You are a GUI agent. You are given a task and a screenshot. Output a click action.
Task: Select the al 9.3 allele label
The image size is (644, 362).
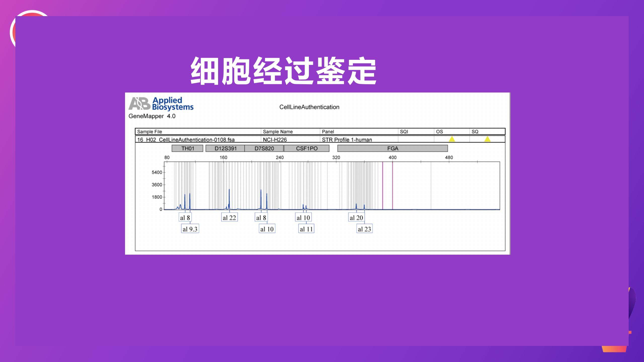190,229
